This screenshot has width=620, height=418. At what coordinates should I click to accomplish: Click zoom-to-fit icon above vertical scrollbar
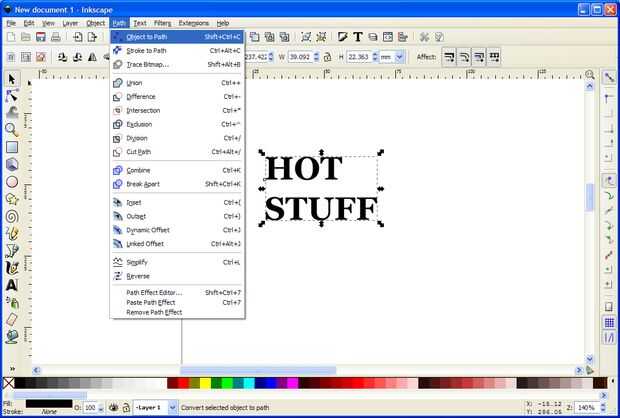(x=590, y=74)
